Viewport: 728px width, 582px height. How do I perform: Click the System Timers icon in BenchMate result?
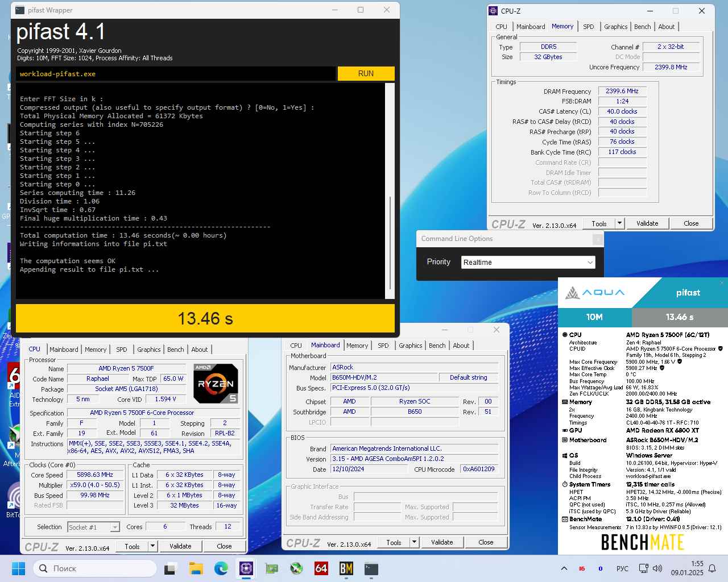coord(565,484)
